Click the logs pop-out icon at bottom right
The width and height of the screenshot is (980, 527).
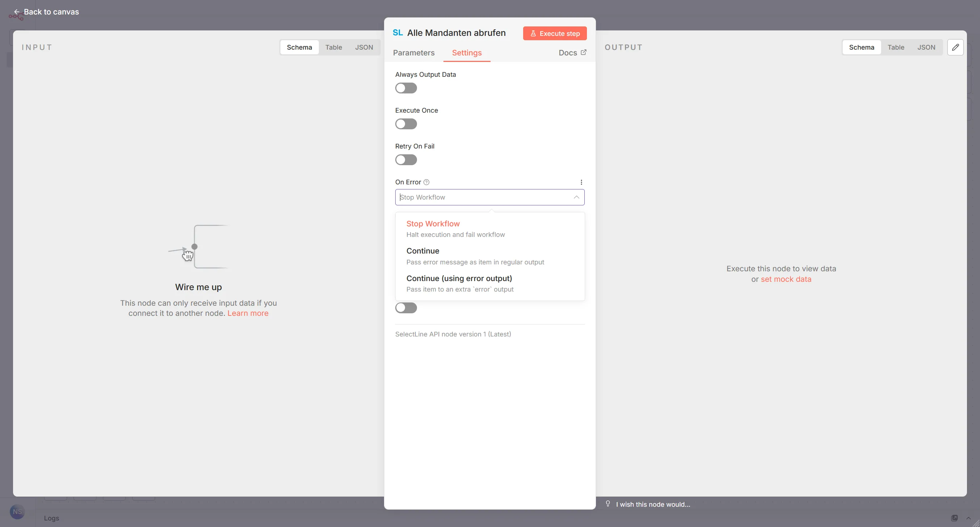click(955, 518)
